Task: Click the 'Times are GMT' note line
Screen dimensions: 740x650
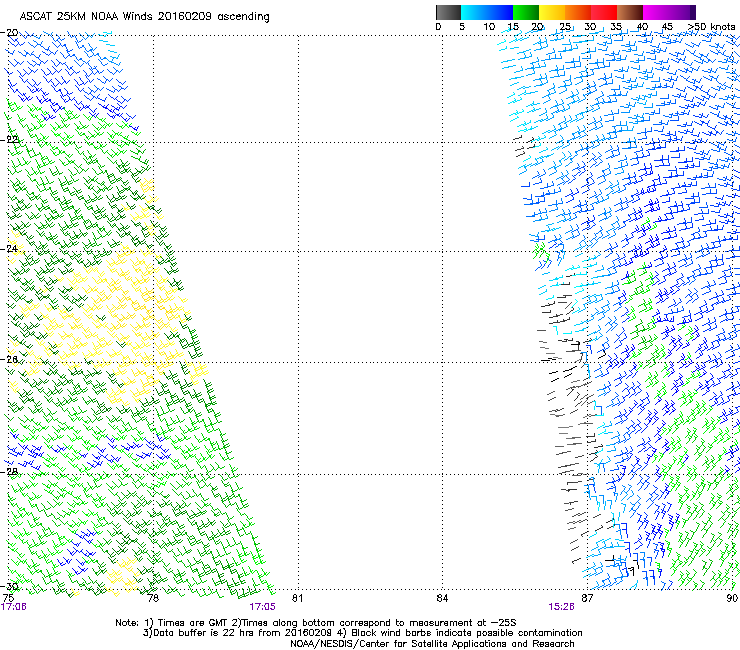Action: click(316, 623)
